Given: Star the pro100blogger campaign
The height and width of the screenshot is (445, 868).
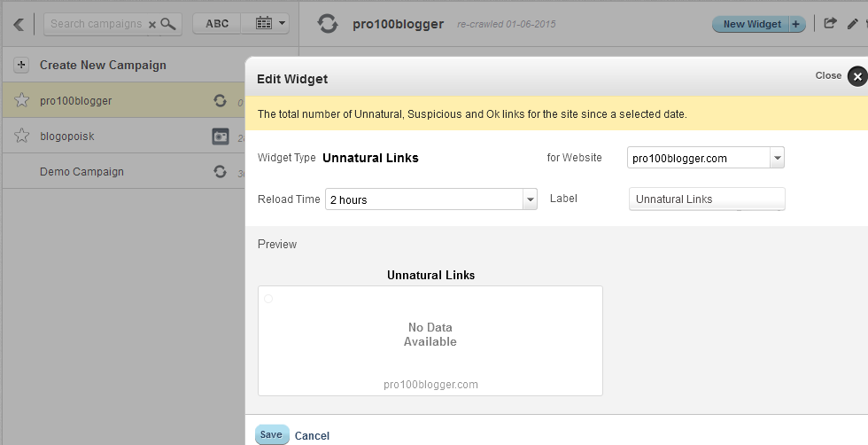Looking at the screenshot, I should [x=22, y=101].
